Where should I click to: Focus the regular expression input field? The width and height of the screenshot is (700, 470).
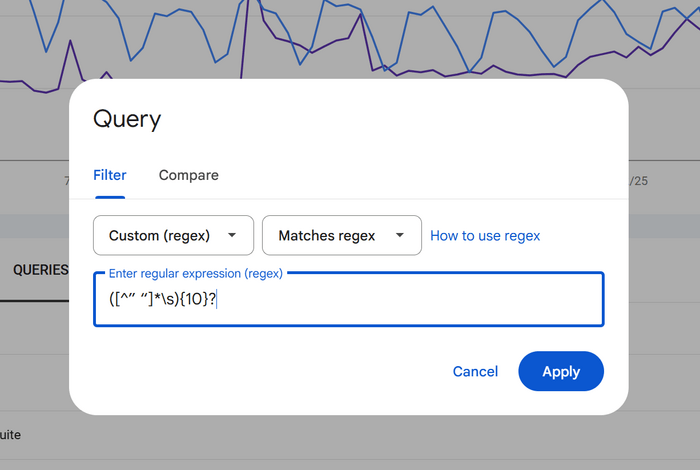400,299
